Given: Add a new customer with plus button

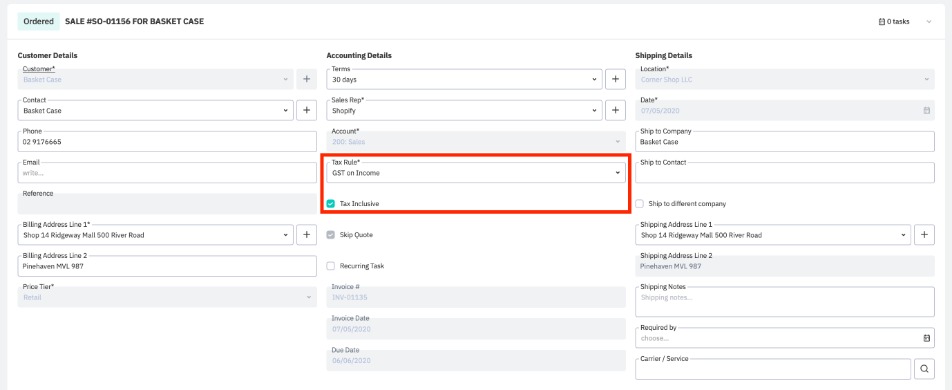Looking at the screenshot, I should pos(306,79).
